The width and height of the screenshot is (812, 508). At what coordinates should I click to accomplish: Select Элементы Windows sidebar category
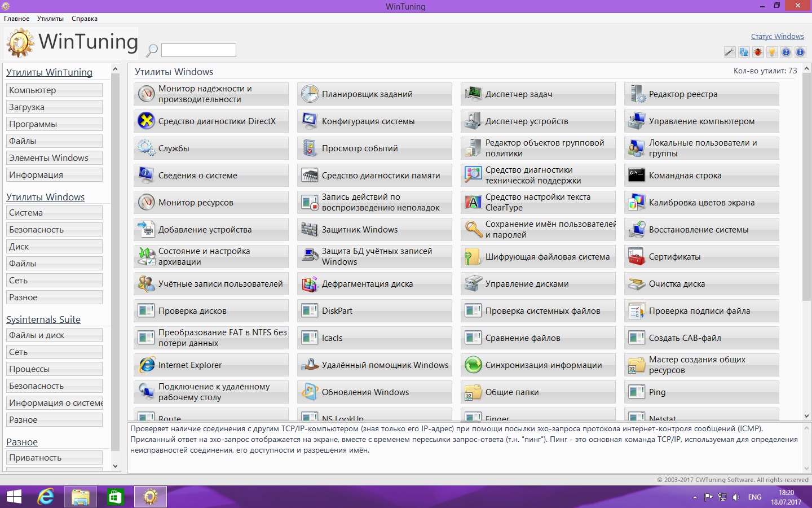click(54, 157)
